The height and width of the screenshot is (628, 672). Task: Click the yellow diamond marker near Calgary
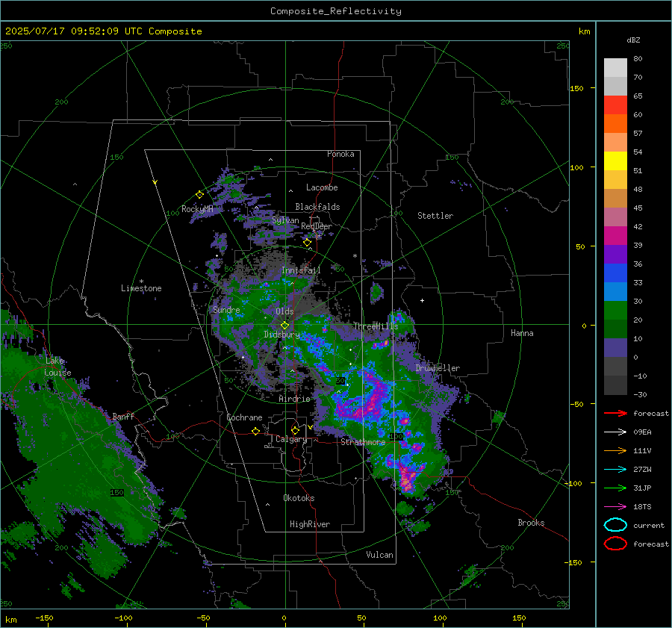click(x=295, y=430)
